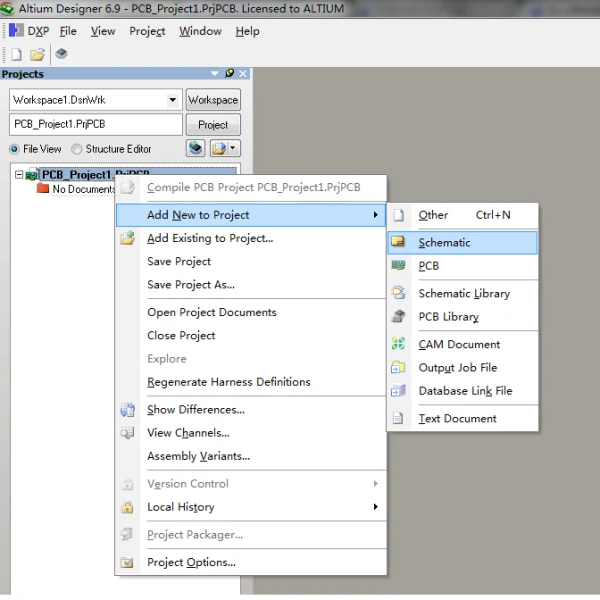Viewport: 600px width, 600px height.
Task: Click the device view toolbar icon
Action: 61,54
